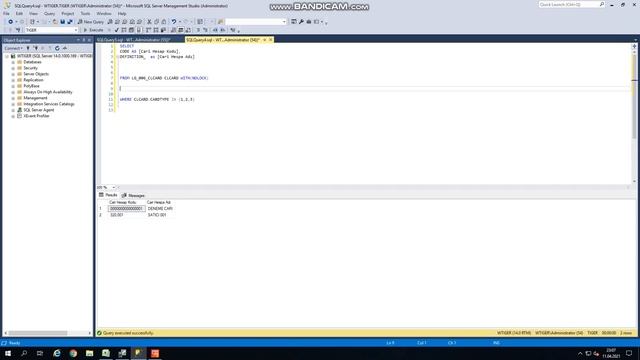Click the Cari Hesap Adı column header
640x360 pixels.
159,202
